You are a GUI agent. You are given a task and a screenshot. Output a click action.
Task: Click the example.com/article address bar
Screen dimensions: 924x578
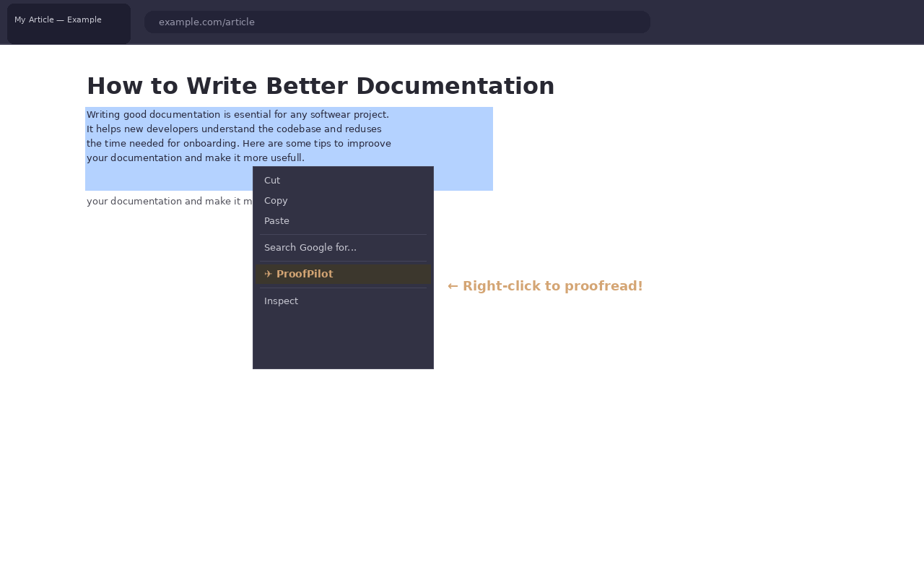[397, 22]
